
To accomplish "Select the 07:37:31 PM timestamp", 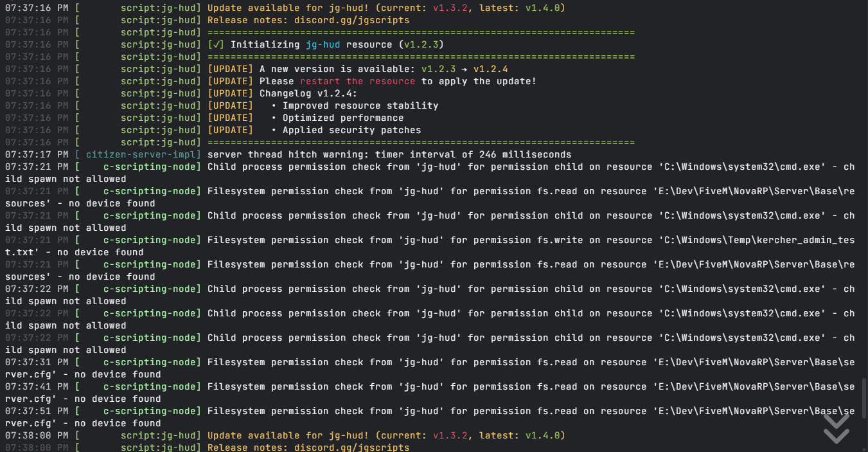I will click(37, 362).
